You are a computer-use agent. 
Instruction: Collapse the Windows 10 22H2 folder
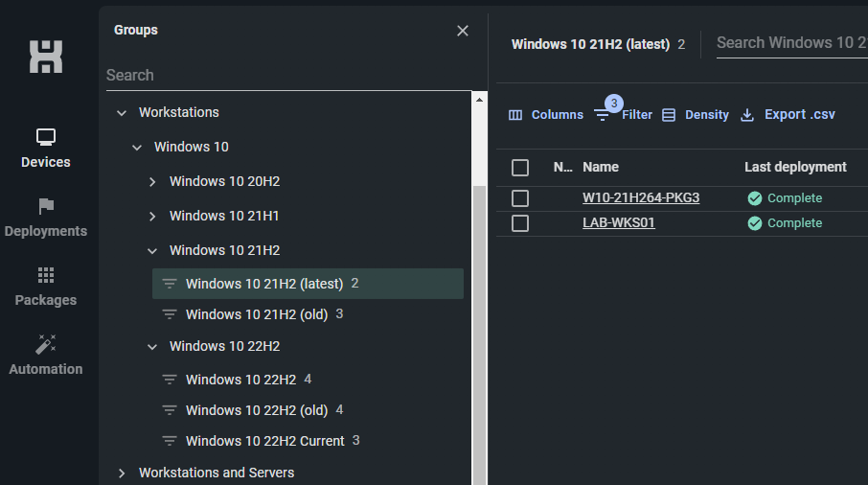(x=152, y=347)
